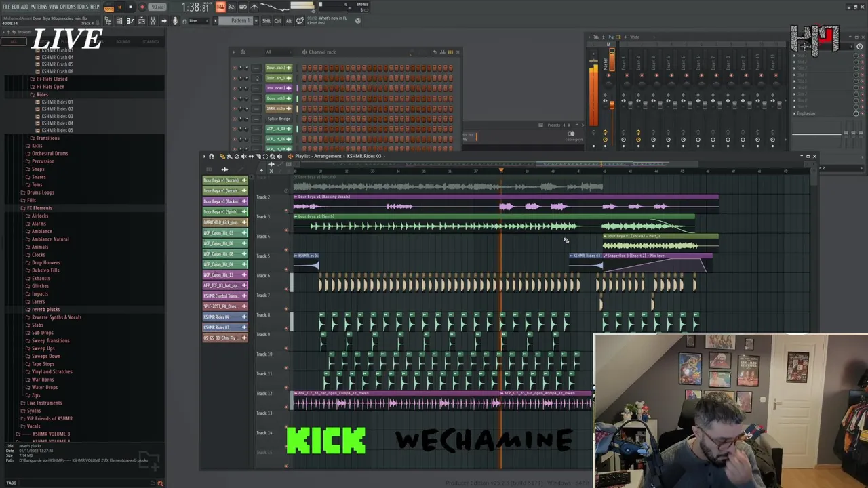Open the Piano roll view icon
This screenshot has width=868, height=488.
130,21
